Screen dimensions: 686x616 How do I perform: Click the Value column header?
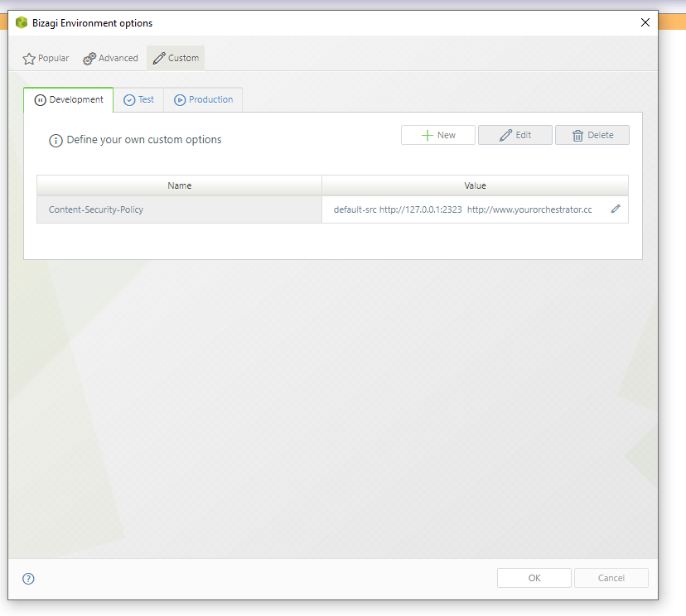click(475, 185)
